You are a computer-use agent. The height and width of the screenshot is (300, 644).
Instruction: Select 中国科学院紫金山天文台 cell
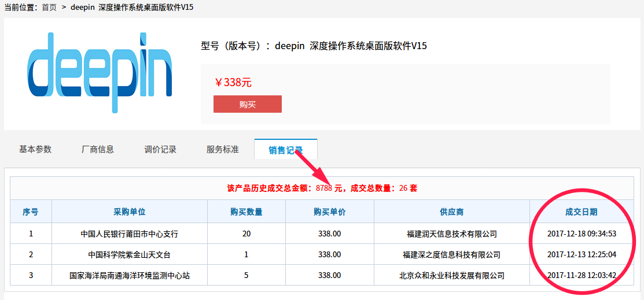pos(130,254)
